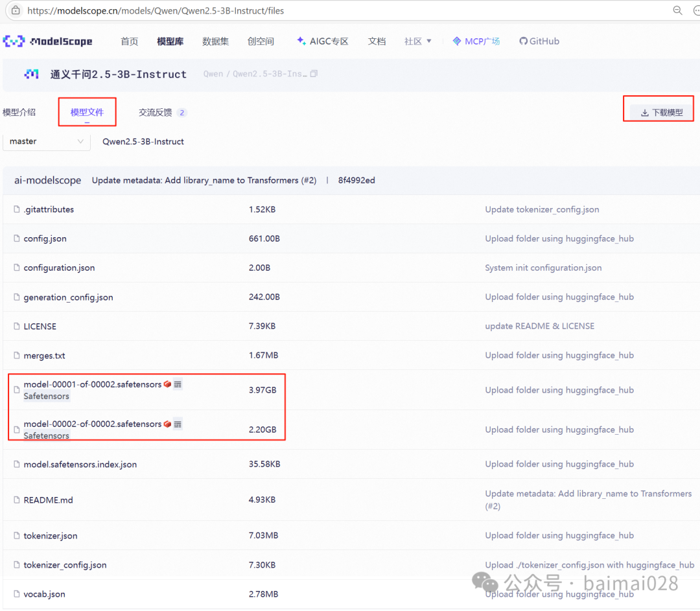
Task: Switch to the 模型介绍 tab
Action: (20, 111)
